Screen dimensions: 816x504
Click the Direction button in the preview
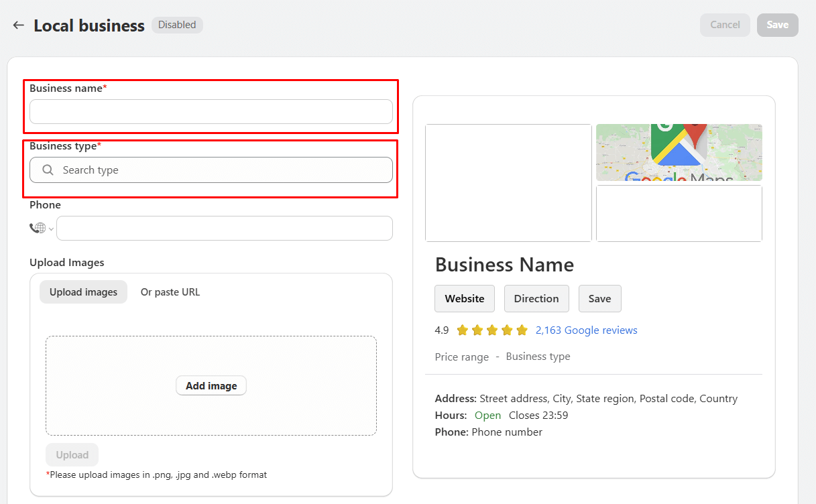click(536, 298)
